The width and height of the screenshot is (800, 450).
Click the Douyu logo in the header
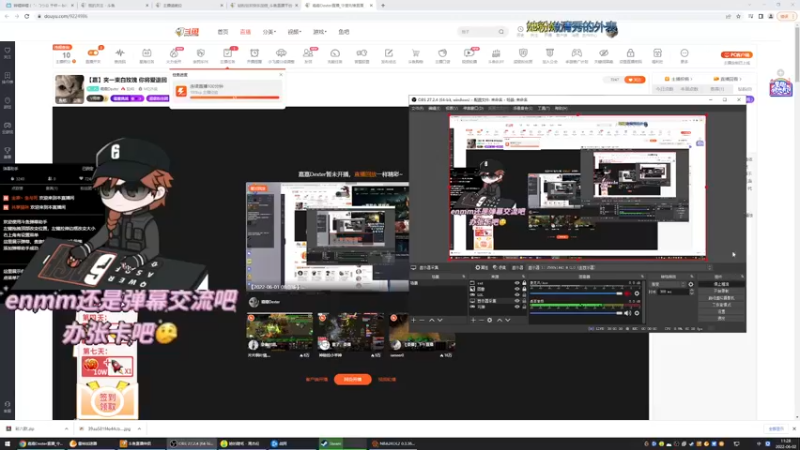tap(187, 32)
